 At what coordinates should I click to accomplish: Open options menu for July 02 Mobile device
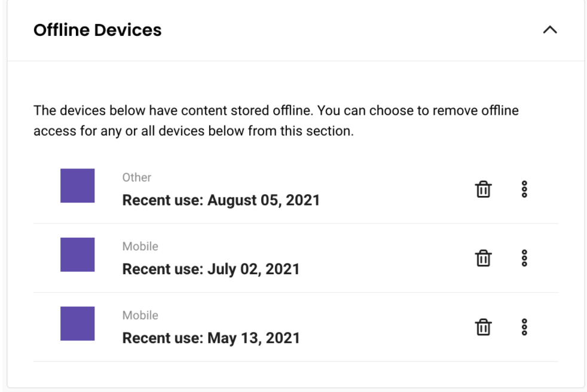pos(525,258)
